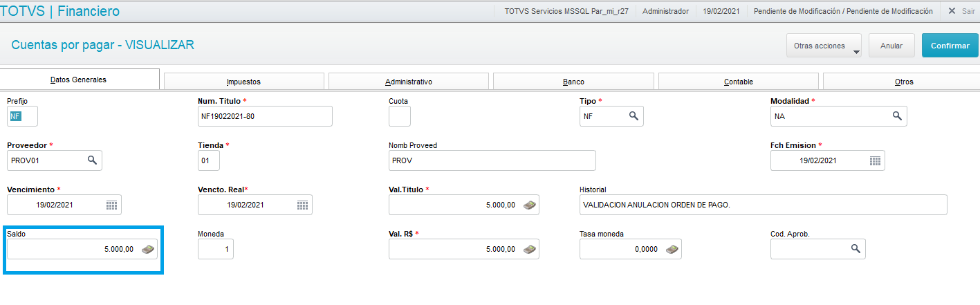Open the Proveedor search magnifier
The image size is (980, 305).
click(x=92, y=160)
